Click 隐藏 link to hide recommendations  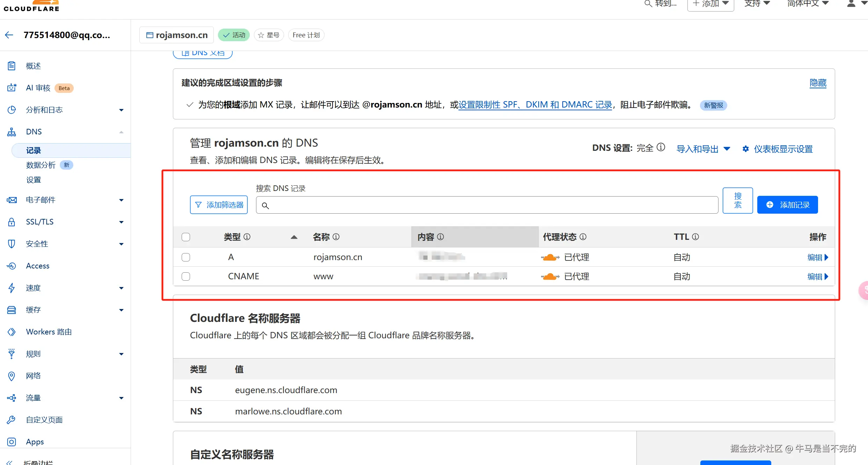tap(818, 83)
